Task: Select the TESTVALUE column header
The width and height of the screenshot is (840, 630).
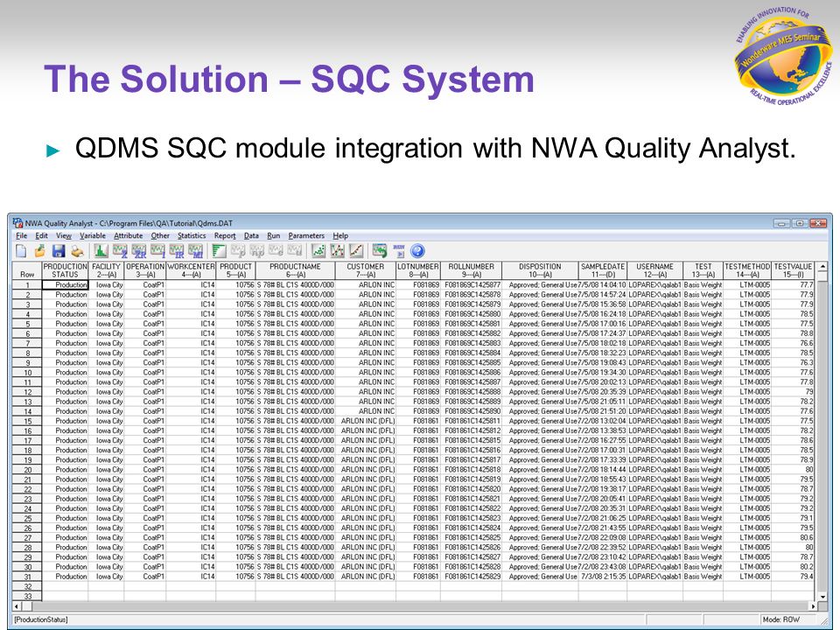Action: point(793,270)
